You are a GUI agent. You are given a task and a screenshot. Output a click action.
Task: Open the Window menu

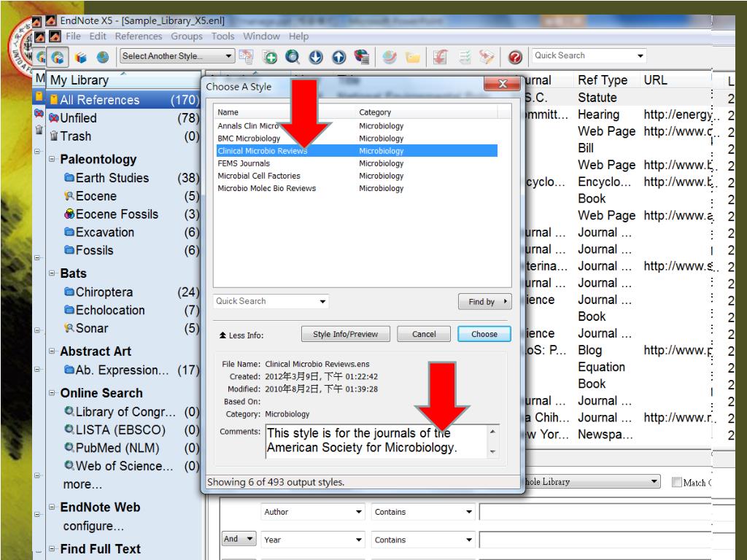click(262, 36)
